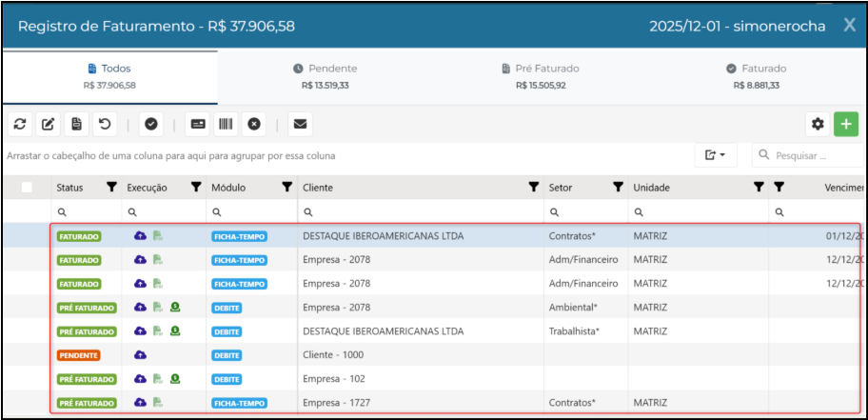The image size is (868, 420).
Task: Click the PENDENTE status badge
Action: [x=78, y=355]
